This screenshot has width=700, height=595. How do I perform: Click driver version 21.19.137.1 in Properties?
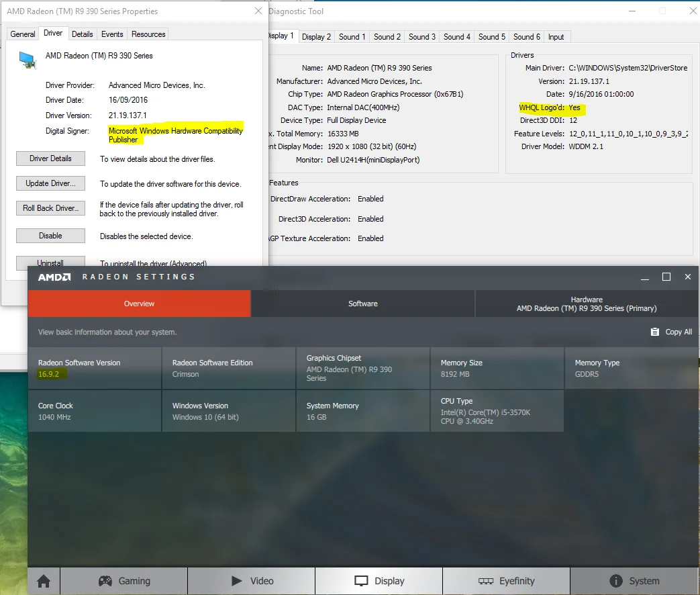click(128, 116)
